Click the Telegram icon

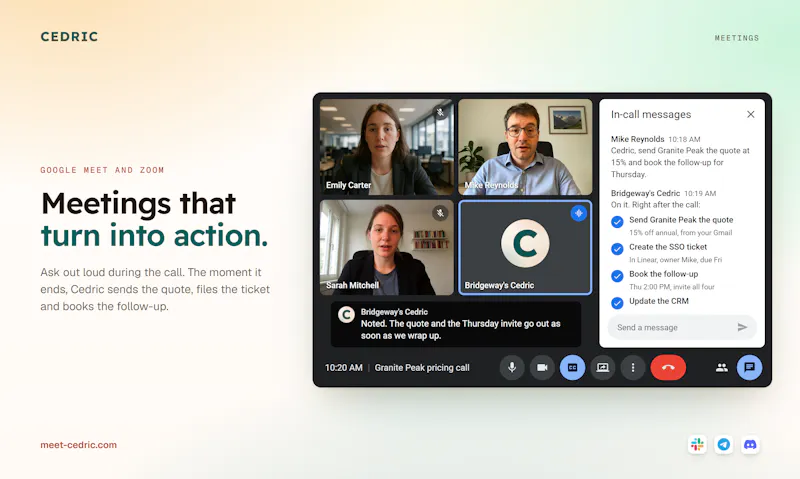[723, 444]
